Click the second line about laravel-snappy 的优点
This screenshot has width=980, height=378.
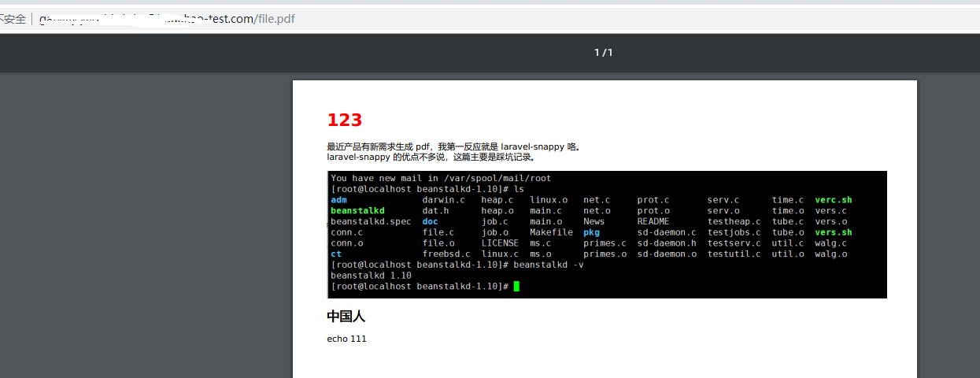coord(431,157)
